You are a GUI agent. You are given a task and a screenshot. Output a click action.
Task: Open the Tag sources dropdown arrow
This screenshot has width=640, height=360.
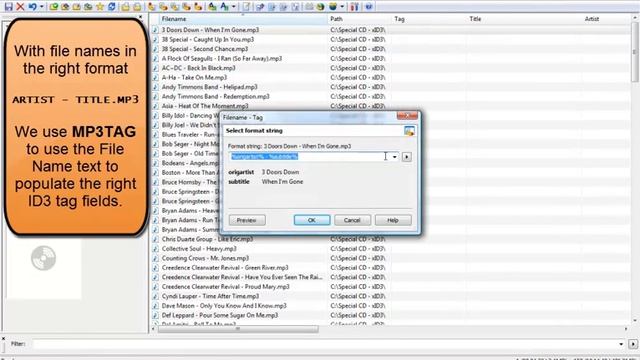342,7
